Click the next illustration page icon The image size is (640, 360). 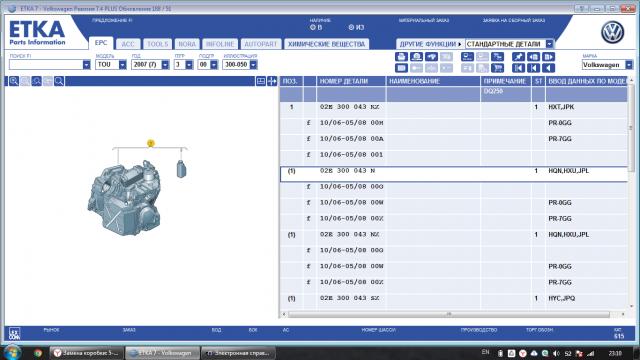coord(549,57)
